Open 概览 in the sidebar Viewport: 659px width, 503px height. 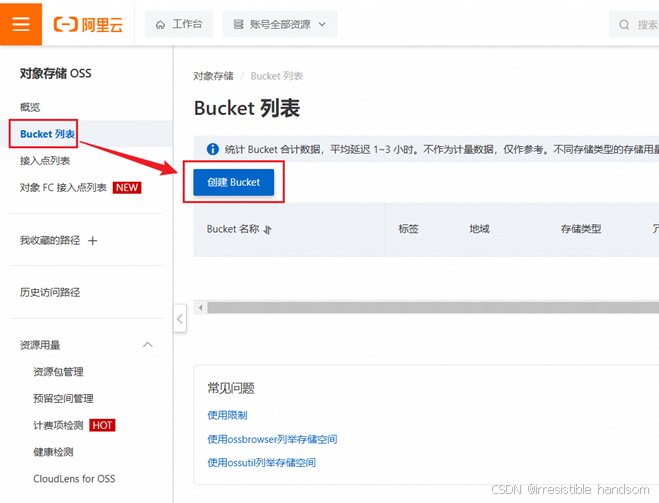30,107
